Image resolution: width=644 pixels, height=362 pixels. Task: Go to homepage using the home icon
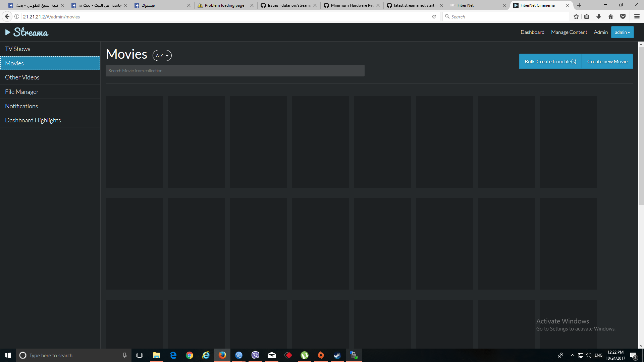(611, 16)
